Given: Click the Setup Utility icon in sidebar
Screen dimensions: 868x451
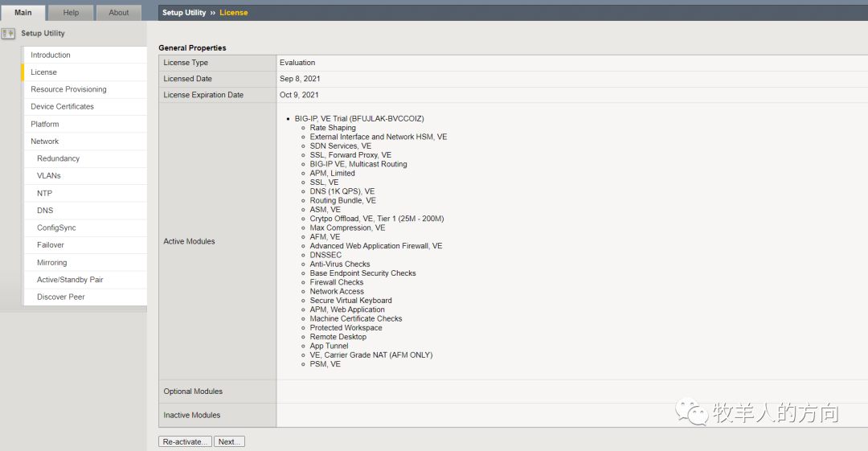Looking at the screenshot, I should (x=8, y=33).
